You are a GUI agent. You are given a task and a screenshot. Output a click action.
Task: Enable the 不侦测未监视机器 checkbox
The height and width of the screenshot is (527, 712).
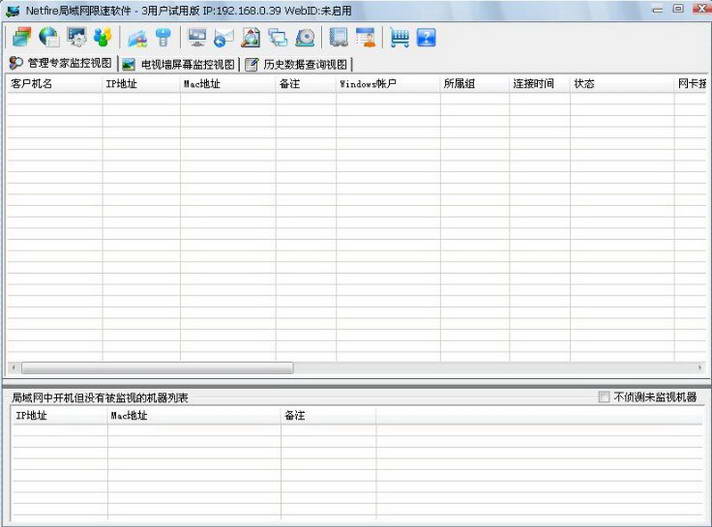click(x=604, y=397)
